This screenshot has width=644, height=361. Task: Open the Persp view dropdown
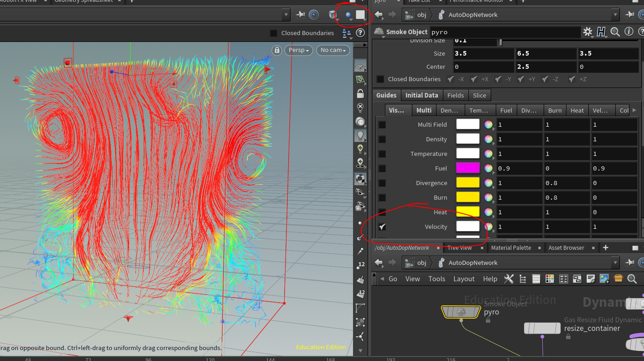coord(299,50)
